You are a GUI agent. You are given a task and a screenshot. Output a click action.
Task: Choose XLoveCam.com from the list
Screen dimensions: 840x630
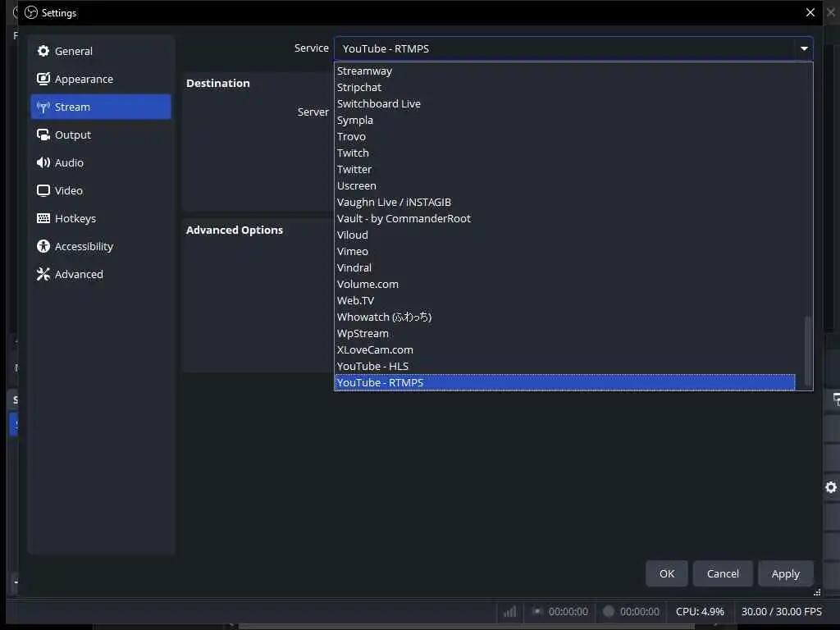[564, 349]
